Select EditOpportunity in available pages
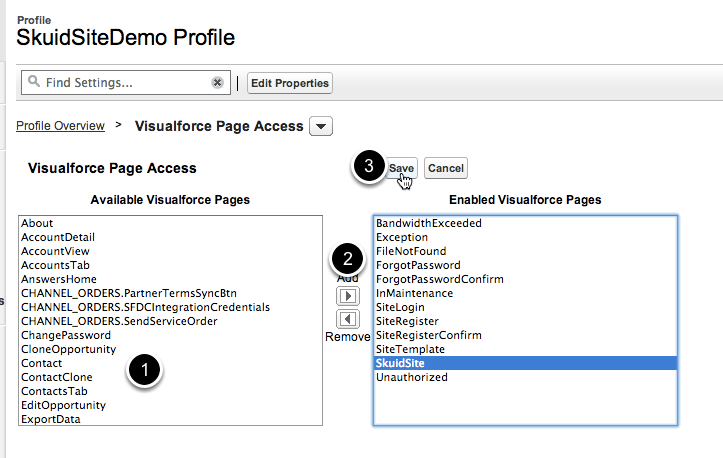 click(x=63, y=405)
